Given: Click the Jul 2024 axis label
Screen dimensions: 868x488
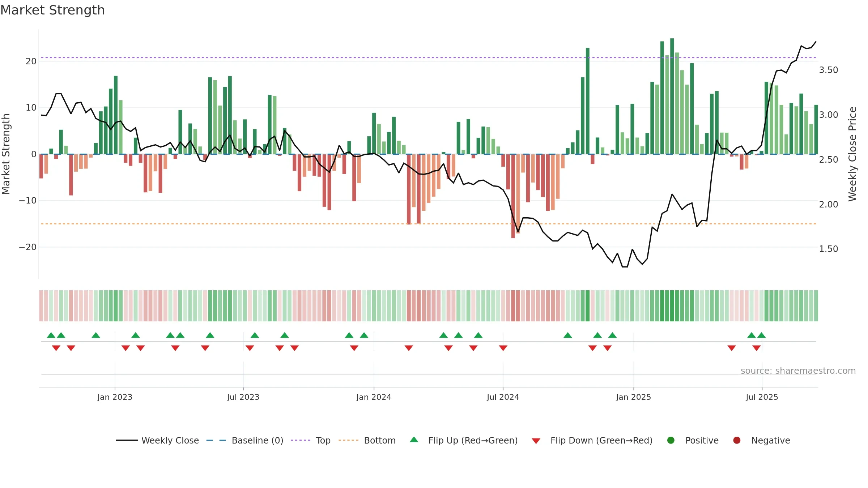Looking at the screenshot, I should pyautogui.click(x=503, y=397).
